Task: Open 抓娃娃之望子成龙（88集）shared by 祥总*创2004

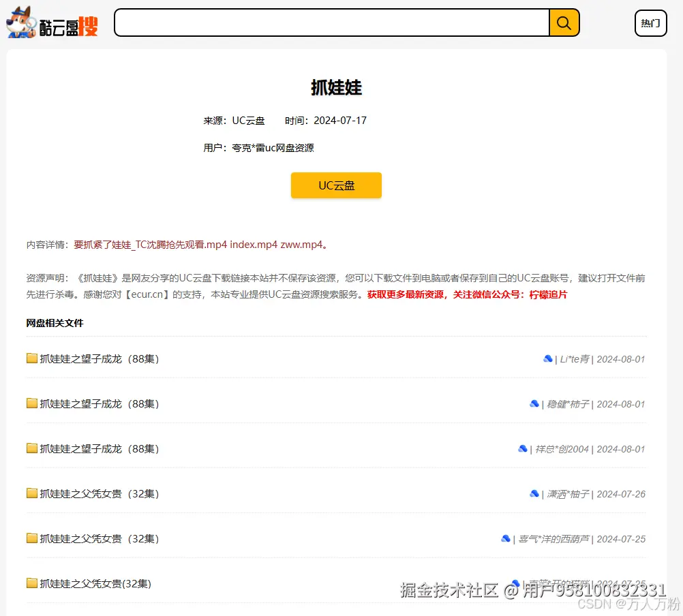Action: pyautogui.click(x=100, y=448)
